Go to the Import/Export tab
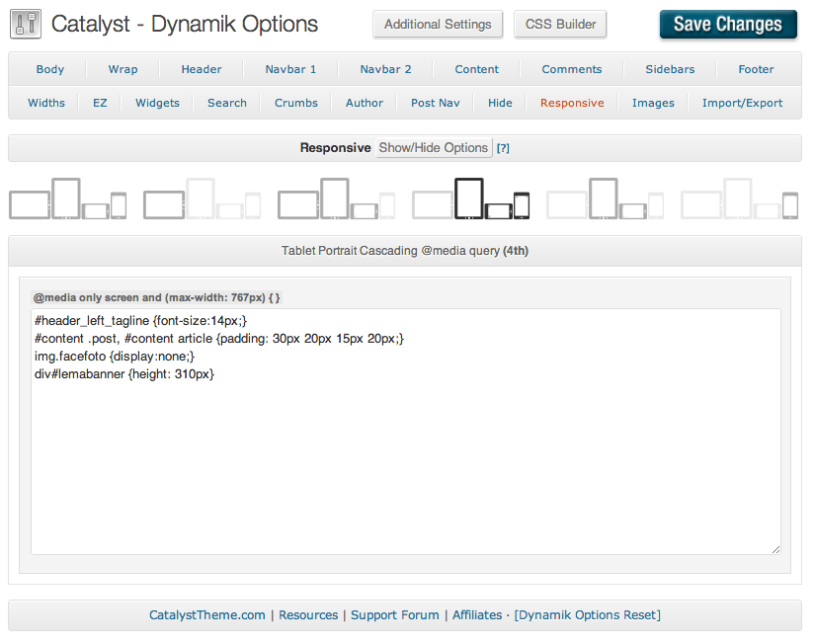This screenshot has width=815, height=644. 742,103
